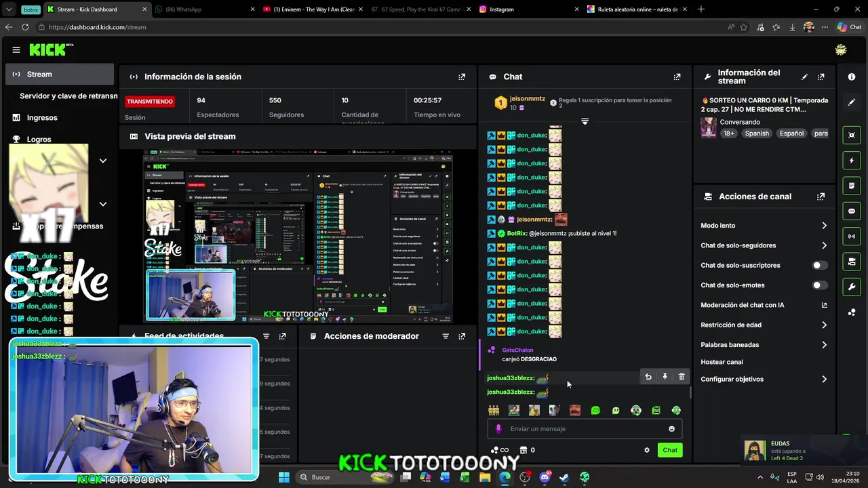This screenshot has height=488, width=868.
Task: Expand Palabras baneadas settings
Action: coord(824,345)
